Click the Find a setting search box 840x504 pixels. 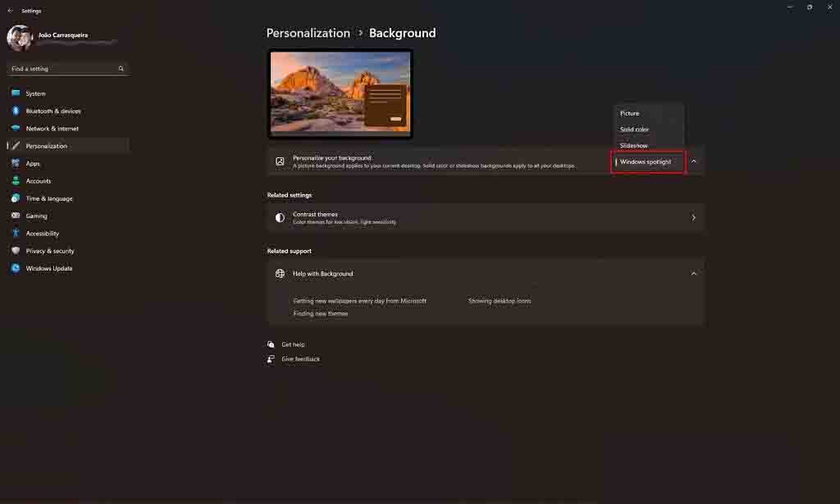coord(68,69)
